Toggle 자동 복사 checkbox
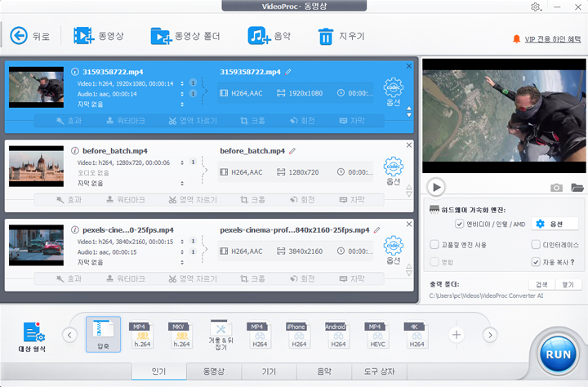Viewport: 588px width, 387px height. coord(536,262)
